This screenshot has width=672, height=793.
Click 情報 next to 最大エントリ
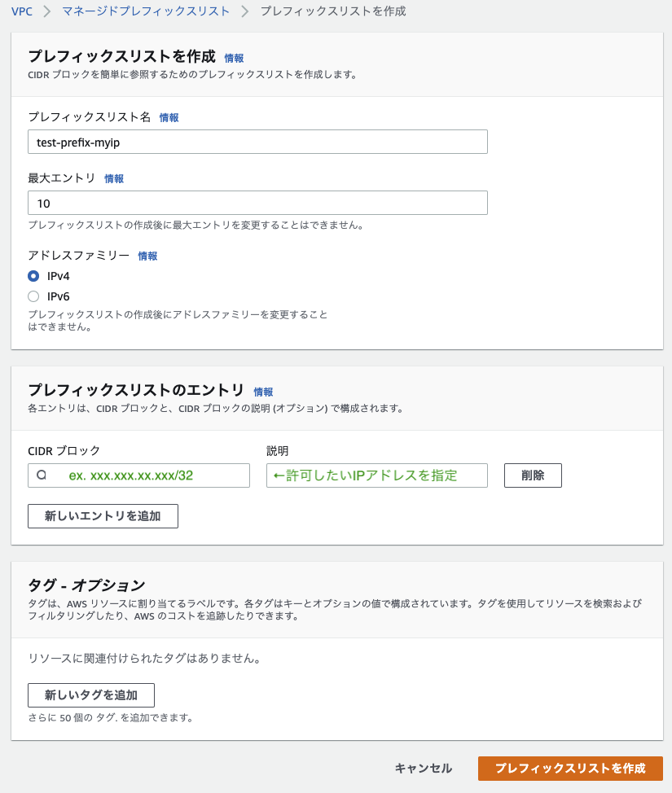(114, 178)
